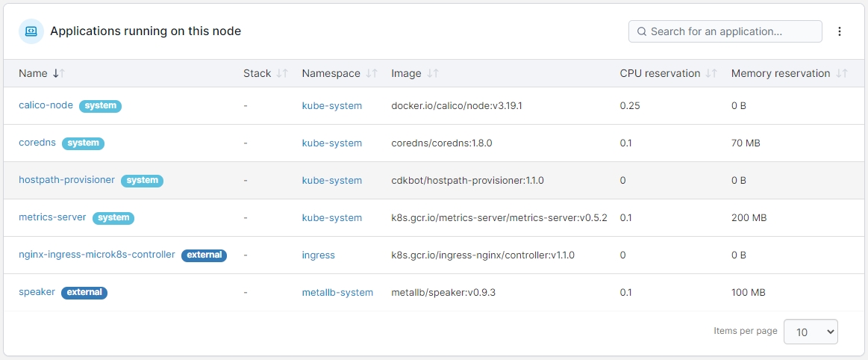Open nginx-ingress-microk8s-controller application
Screen dimensions: 868x360
click(96, 255)
